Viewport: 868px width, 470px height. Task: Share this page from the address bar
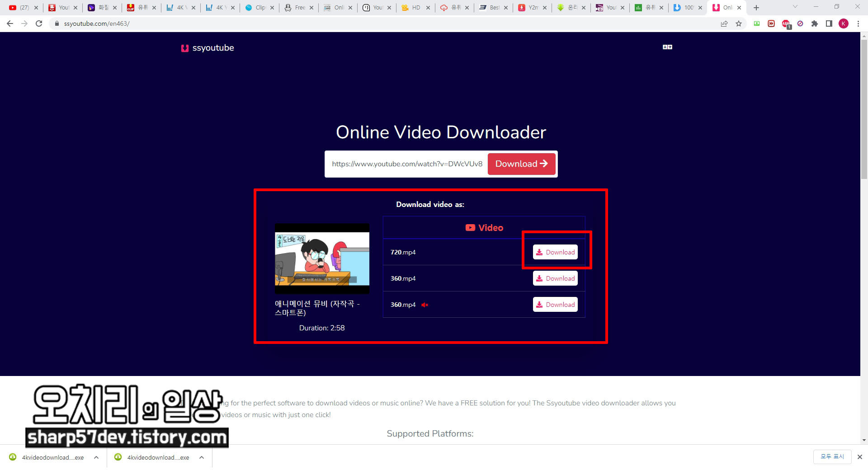coord(724,23)
